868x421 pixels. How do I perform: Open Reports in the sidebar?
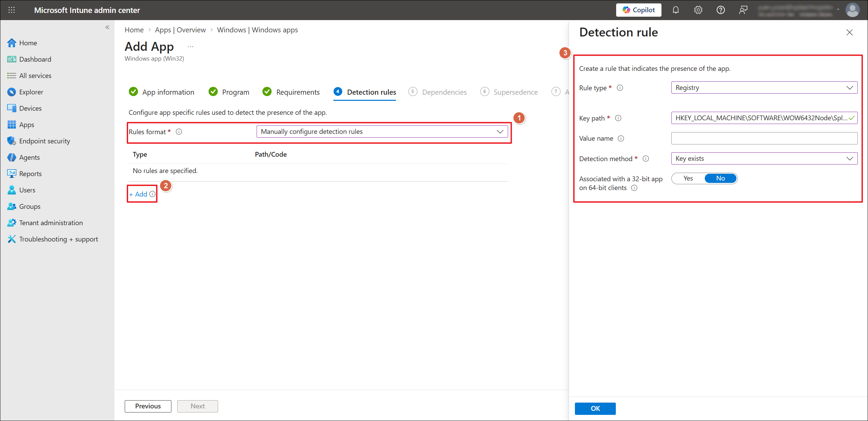[x=25, y=174]
